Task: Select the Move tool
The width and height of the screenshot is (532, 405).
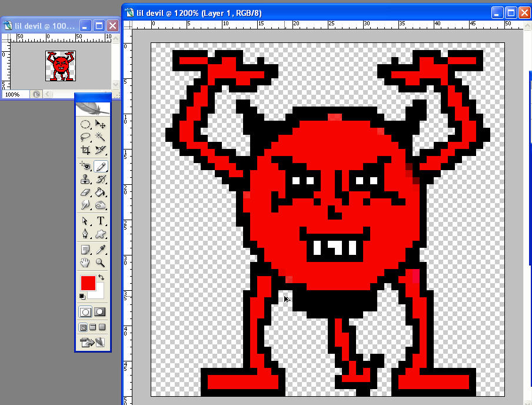Action: [x=100, y=124]
